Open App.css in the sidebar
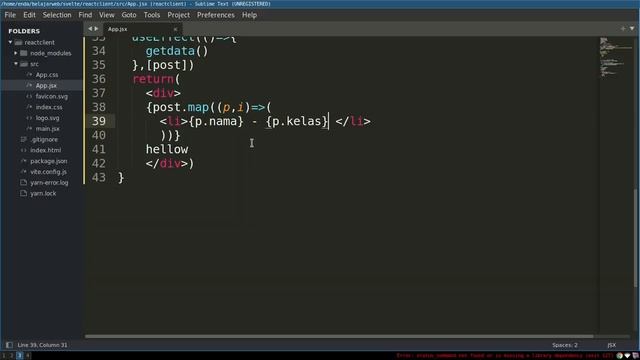Image resolution: width=640 pixels, height=360 pixels. click(x=47, y=75)
